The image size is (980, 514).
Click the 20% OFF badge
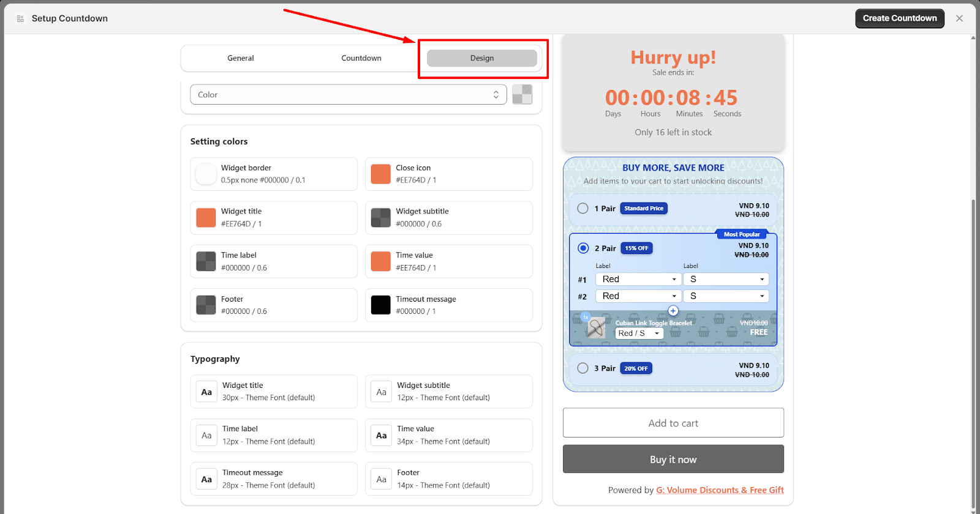click(636, 368)
